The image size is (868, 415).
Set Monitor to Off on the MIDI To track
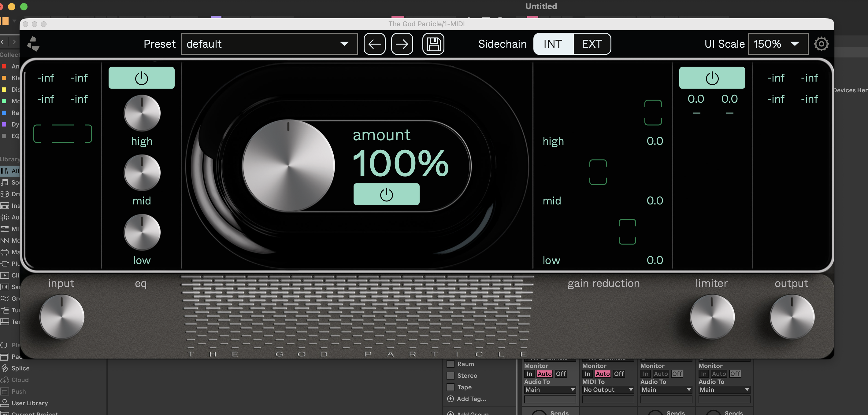pos(619,374)
